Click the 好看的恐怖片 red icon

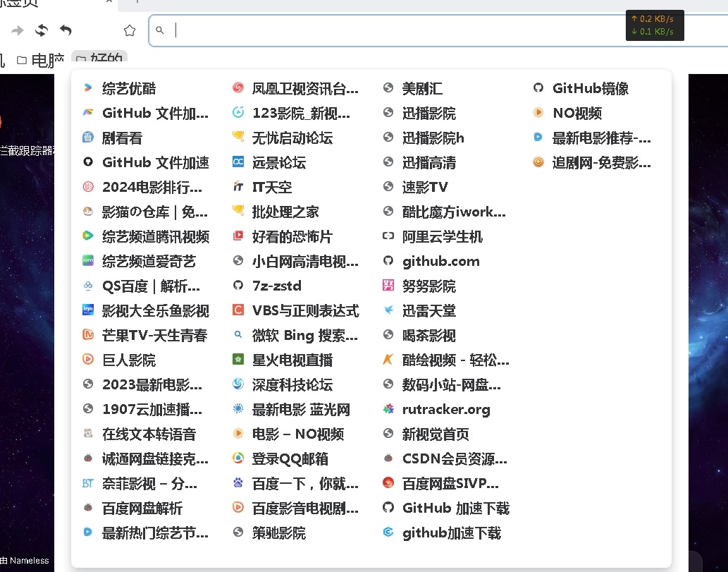tap(238, 236)
